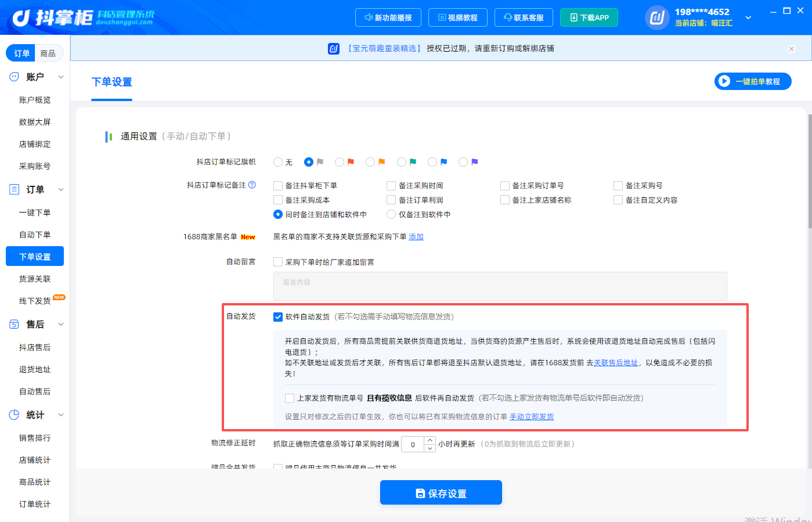Click the 账户 section icon
Viewport: 812px width, 522px height.
coord(14,77)
